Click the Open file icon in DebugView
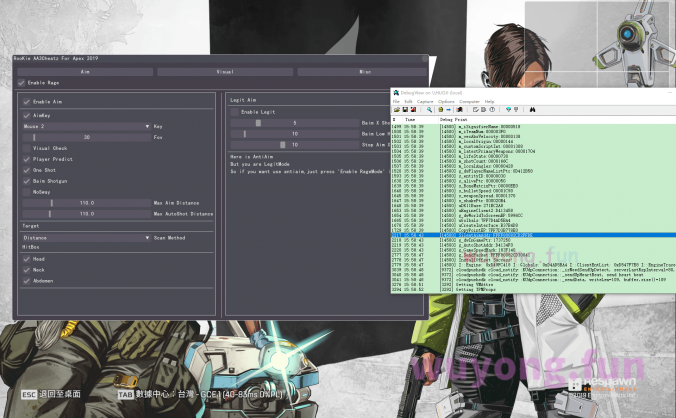Image resolution: width=676 pixels, height=418 pixels. pos(397,110)
